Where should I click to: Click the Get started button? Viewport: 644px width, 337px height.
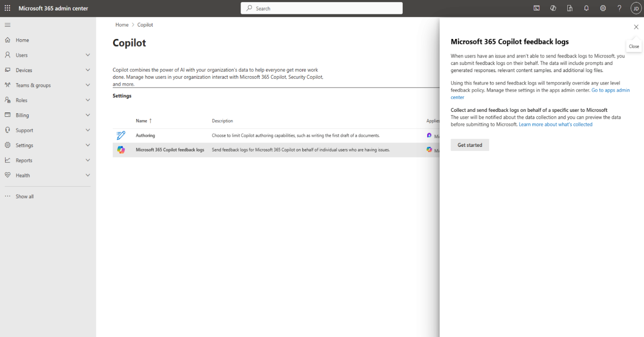click(x=470, y=145)
